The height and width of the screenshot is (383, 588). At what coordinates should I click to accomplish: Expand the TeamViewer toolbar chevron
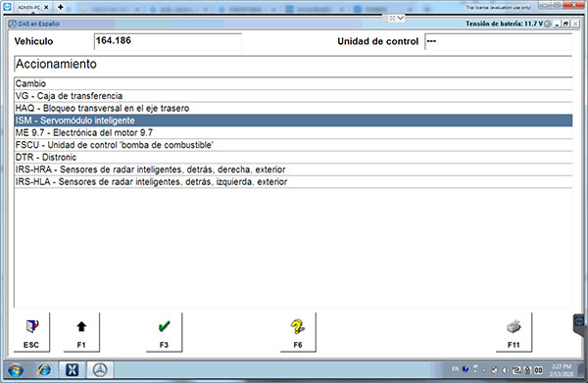tap(401, 18)
